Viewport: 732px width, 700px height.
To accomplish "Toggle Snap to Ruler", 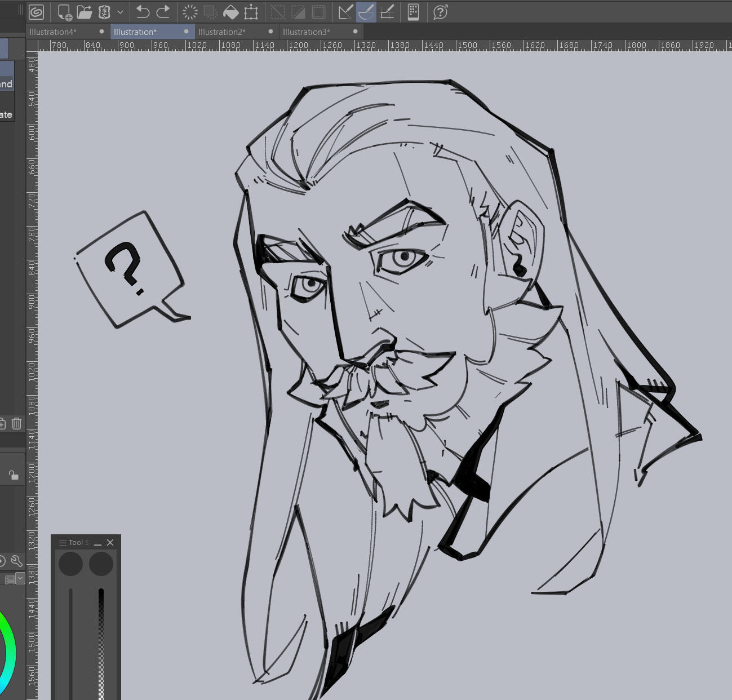I will pyautogui.click(x=345, y=12).
